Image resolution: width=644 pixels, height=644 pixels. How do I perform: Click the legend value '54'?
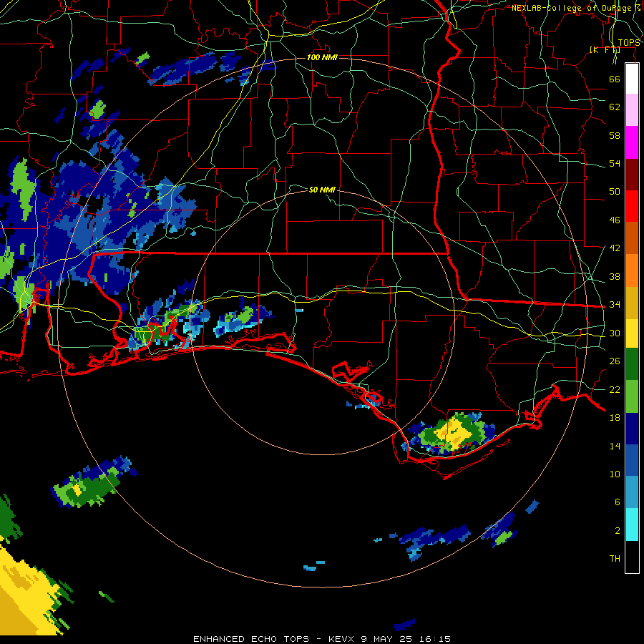[615, 163]
